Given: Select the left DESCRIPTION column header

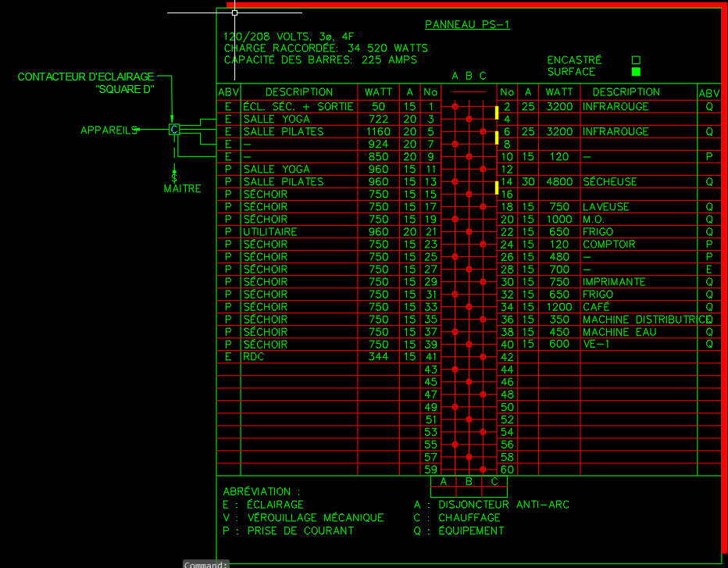Looking at the screenshot, I should 299,92.
